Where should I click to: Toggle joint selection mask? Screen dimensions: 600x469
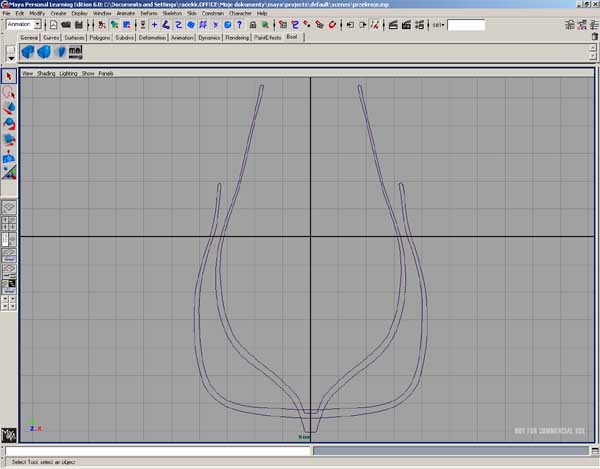[166, 25]
